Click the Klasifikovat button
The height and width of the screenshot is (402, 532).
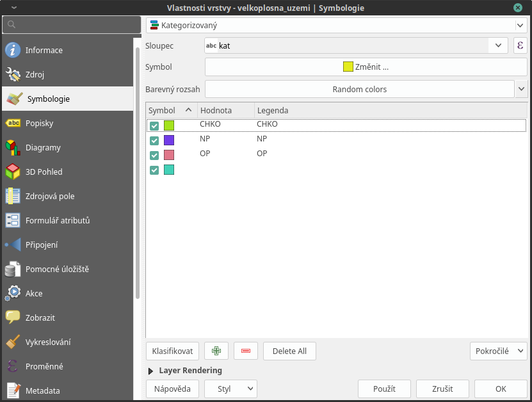(172, 351)
